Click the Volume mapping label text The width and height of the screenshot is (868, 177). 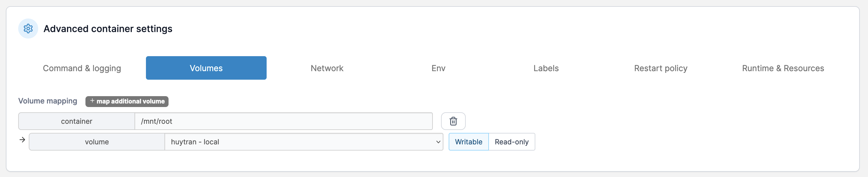[x=48, y=101]
